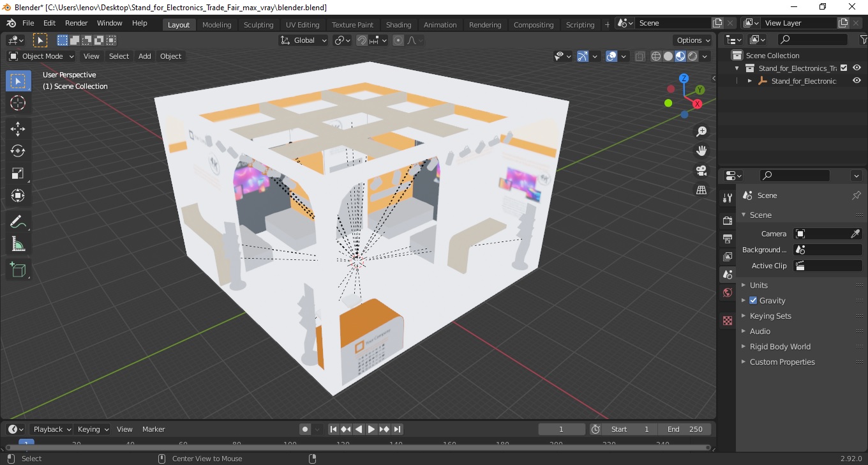Image resolution: width=868 pixels, height=465 pixels.
Task: Uncheck the Gravity checkbox
Action: tap(753, 300)
